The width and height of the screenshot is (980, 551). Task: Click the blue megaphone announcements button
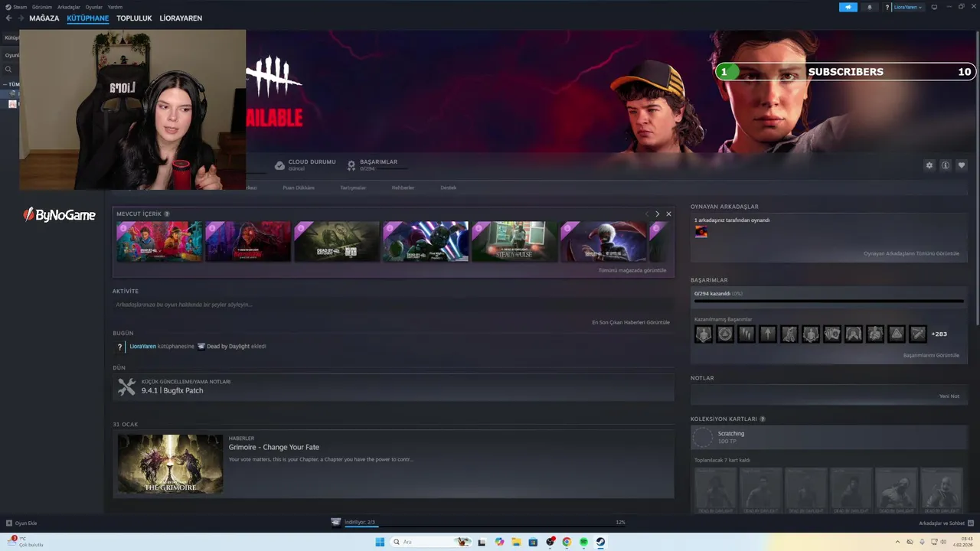click(848, 7)
